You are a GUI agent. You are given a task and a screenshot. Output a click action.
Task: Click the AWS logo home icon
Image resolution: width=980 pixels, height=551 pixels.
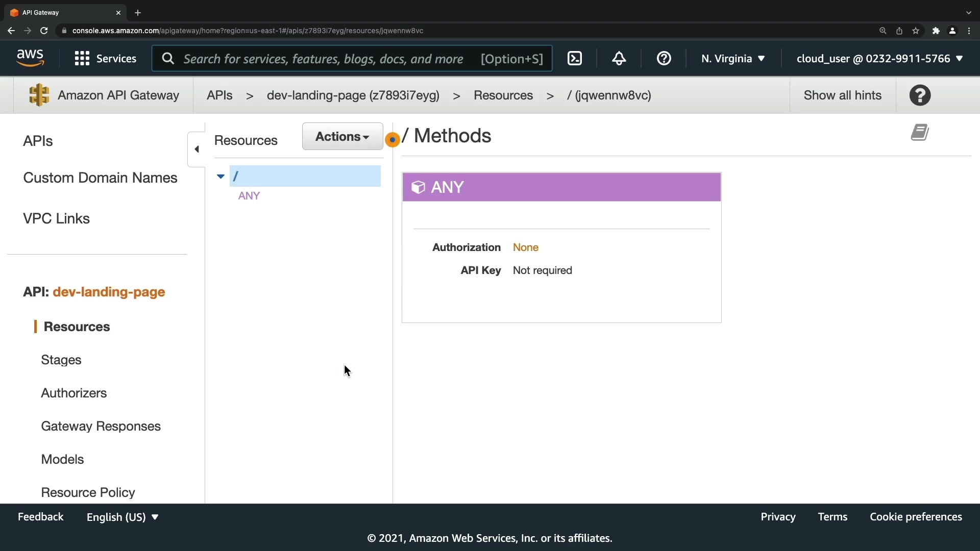click(x=30, y=58)
